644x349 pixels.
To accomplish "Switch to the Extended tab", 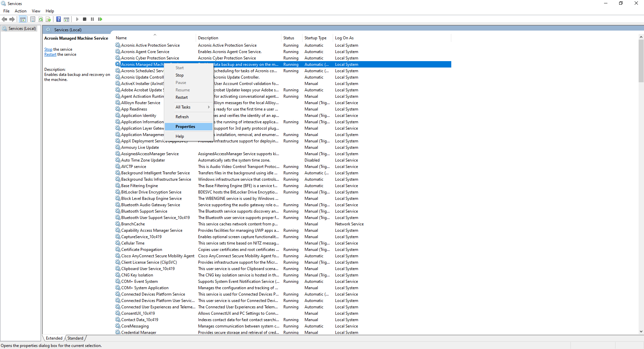I will [54, 338].
